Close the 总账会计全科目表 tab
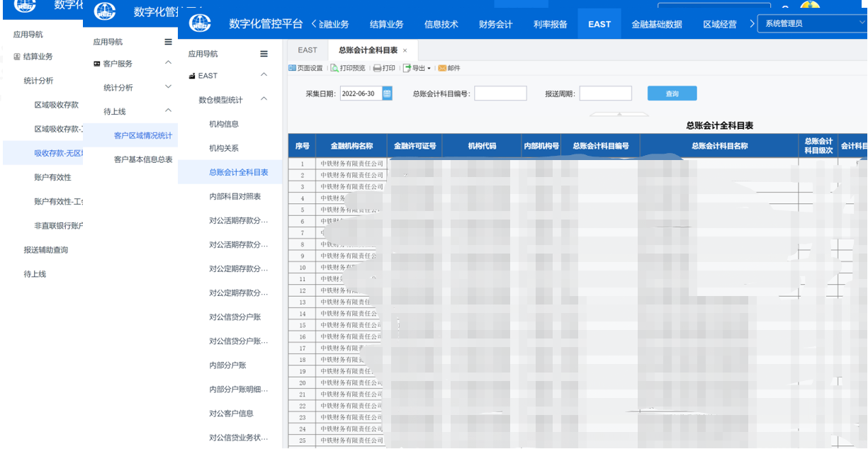This screenshot has width=868, height=449. point(405,50)
